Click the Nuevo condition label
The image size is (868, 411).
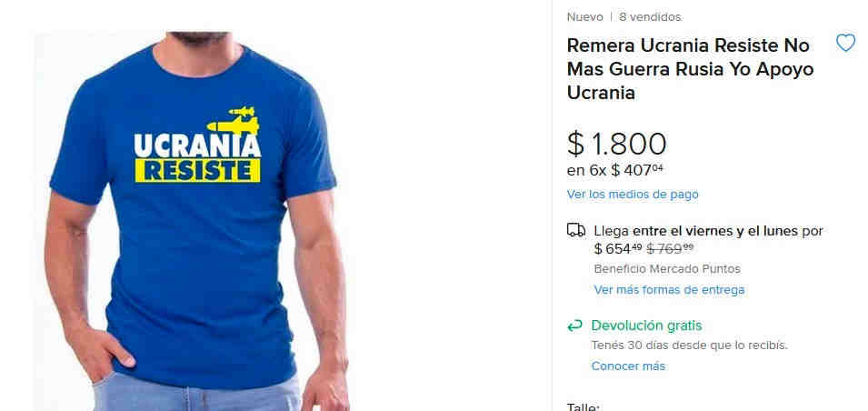coord(584,17)
